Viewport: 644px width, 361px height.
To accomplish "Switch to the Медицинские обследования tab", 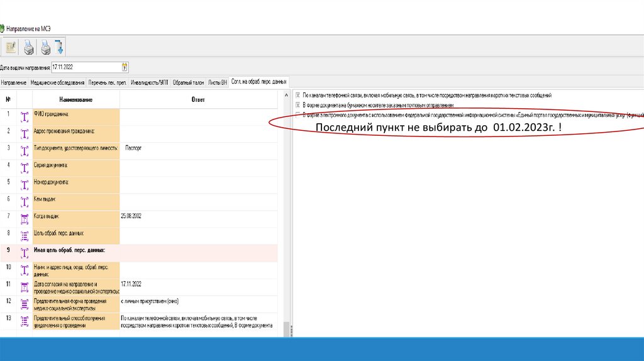I will (57, 82).
